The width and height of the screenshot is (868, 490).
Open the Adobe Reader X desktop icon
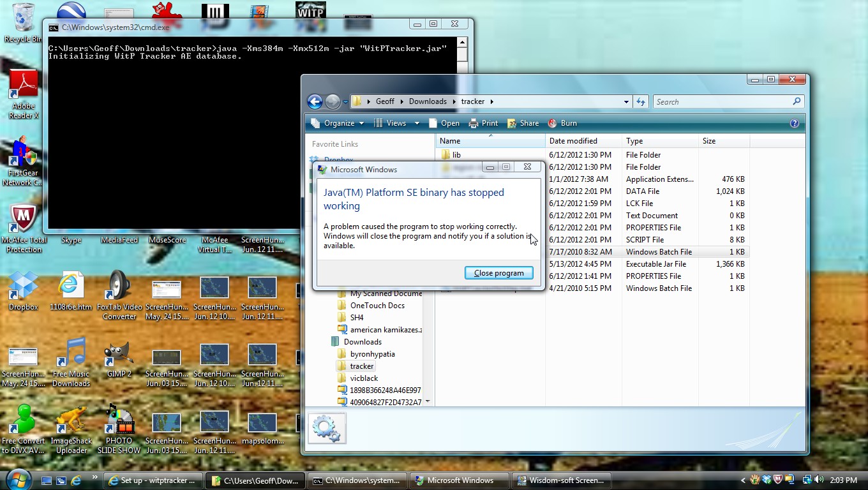(24, 95)
